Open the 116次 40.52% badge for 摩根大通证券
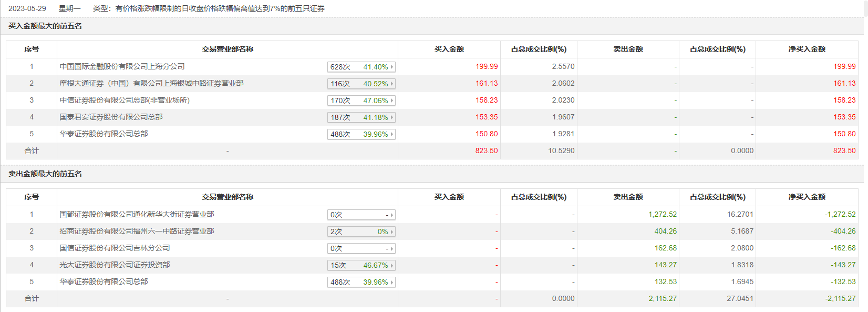868x312 pixels. click(361, 84)
